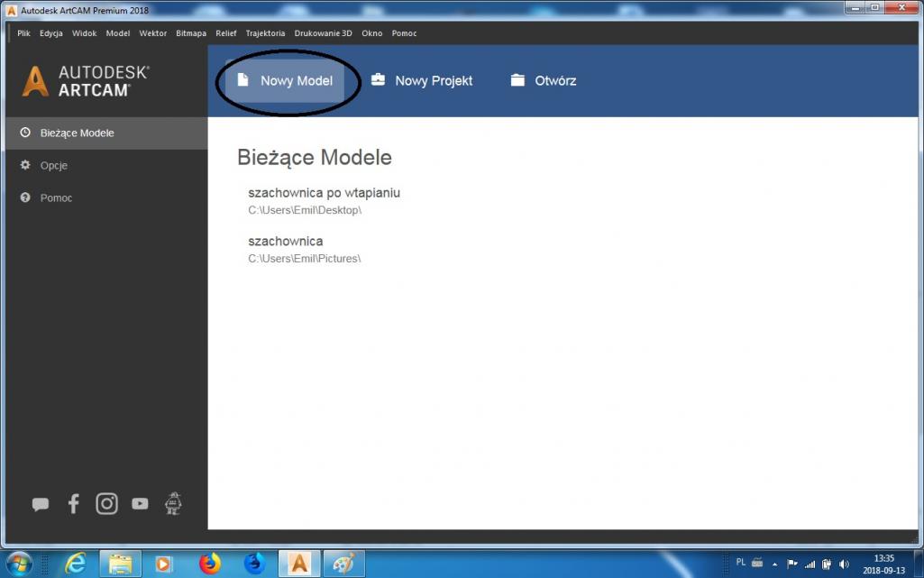Open the Wektor menu
This screenshot has height=578, width=924.
tap(152, 33)
